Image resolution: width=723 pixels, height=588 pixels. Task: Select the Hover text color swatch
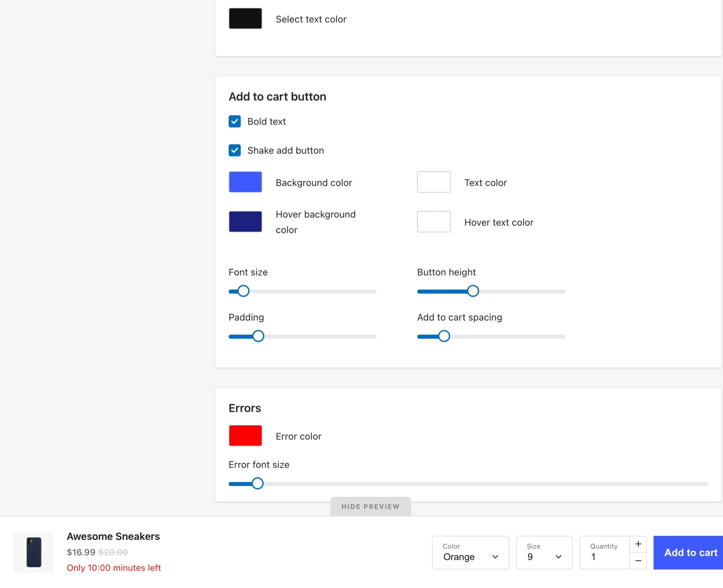pyautogui.click(x=433, y=221)
